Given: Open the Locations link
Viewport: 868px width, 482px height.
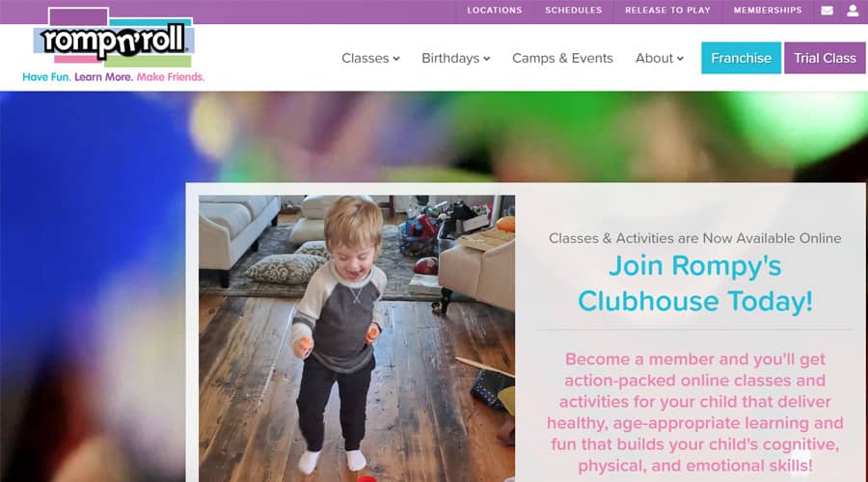Looking at the screenshot, I should tap(495, 11).
